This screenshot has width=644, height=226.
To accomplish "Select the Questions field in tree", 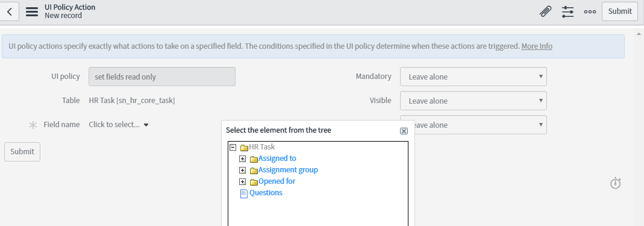I will (x=266, y=193).
